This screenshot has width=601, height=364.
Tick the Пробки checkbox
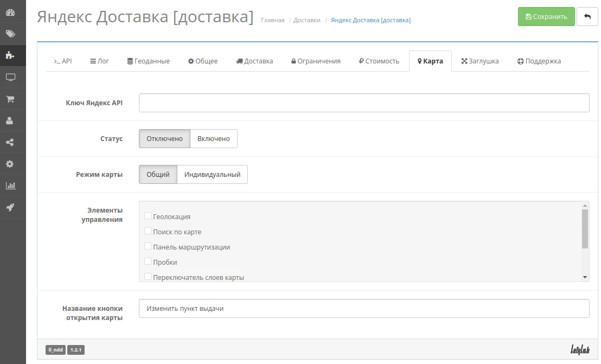[148, 261]
